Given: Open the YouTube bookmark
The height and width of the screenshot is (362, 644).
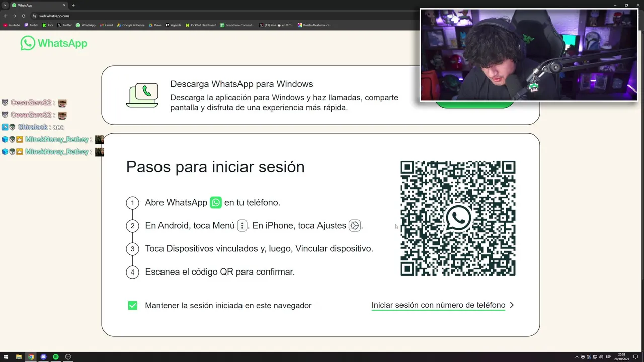Looking at the screenshot, I should pyautogui.click(x=12, y=25).
